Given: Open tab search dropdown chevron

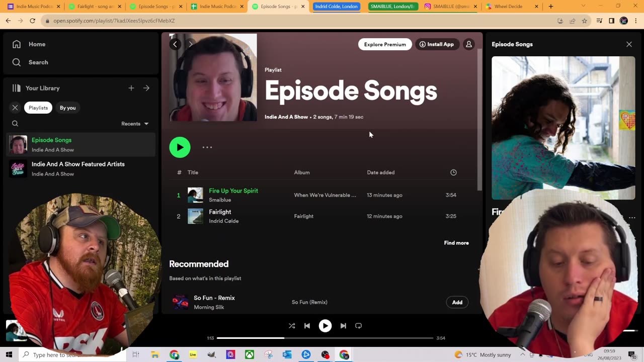Looking at the screenshot, I should [583, 6].
